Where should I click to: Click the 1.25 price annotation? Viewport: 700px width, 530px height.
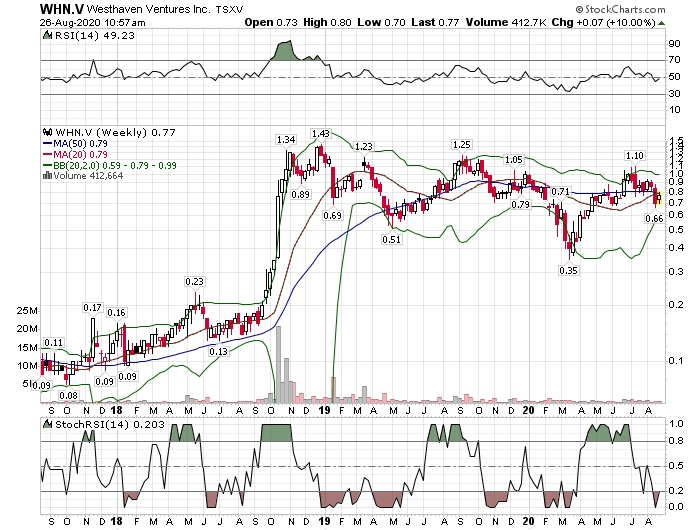point(461,145)
